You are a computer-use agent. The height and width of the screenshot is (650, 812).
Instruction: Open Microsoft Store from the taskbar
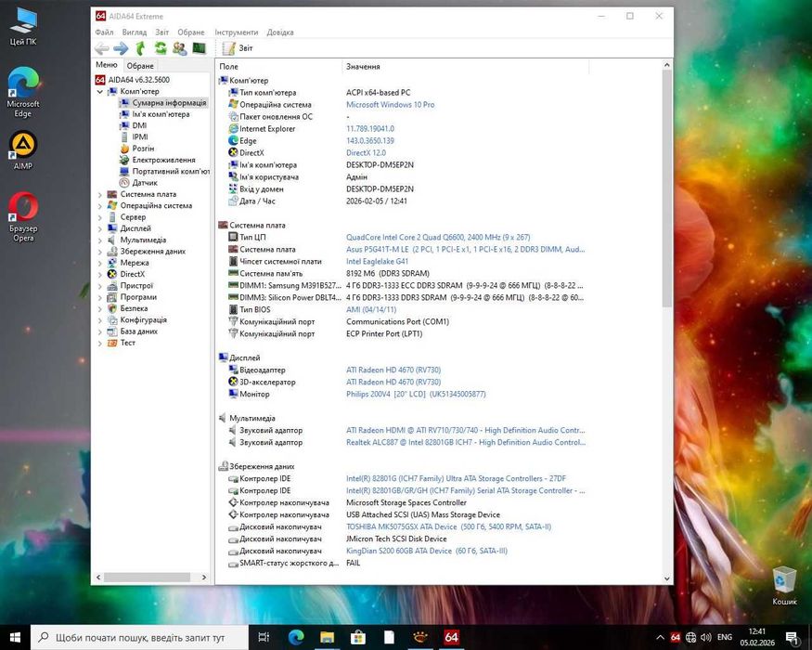pyautogui.click(x=358, y=638)
